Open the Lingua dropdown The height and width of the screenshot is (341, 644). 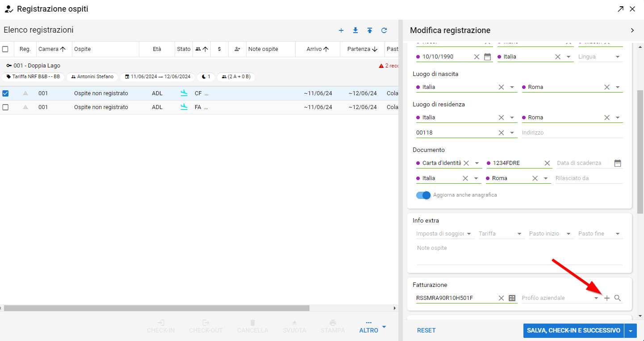click(618, 57)
